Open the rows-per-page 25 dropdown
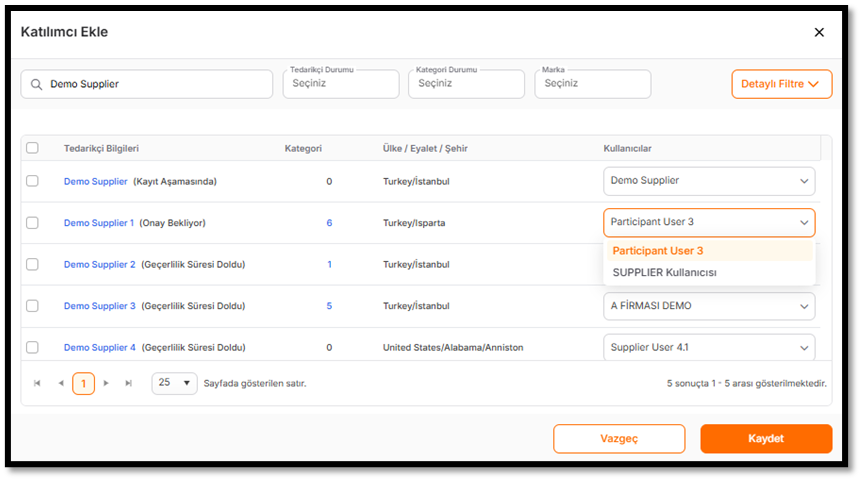Screen dimensions: 861x480 click(174, 383)
